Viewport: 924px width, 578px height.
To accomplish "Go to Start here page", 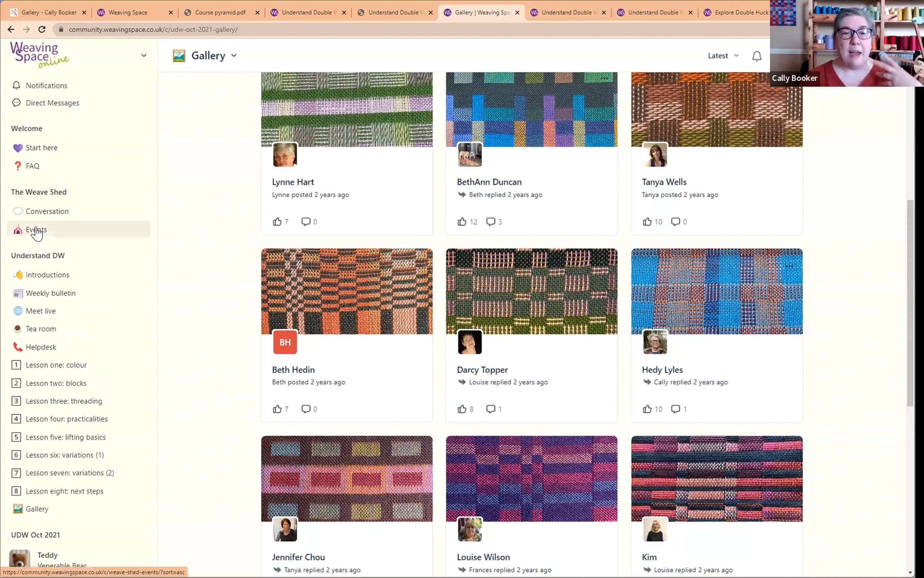I will (79, 148).
